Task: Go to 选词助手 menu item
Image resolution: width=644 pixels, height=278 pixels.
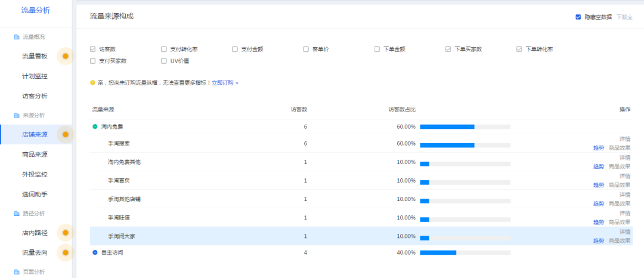Action: pos(35,194)
